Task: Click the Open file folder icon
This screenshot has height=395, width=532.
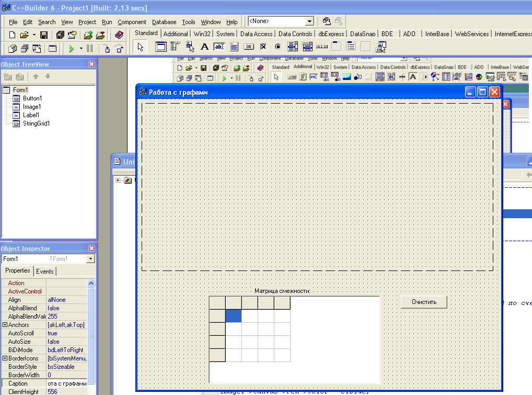Action: click(x=25, y=35)
